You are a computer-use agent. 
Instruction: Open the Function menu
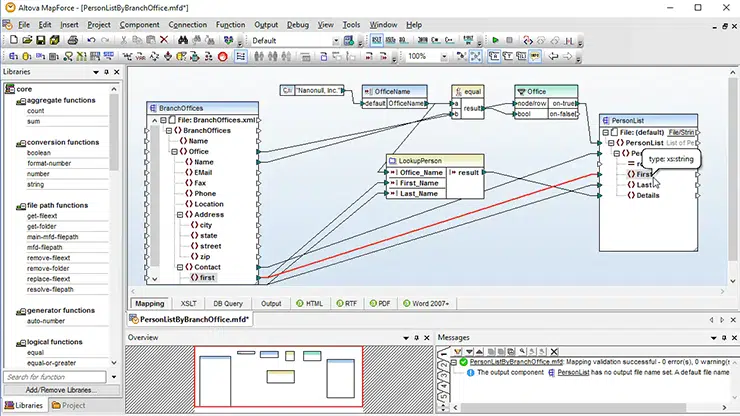coord(230,25)
